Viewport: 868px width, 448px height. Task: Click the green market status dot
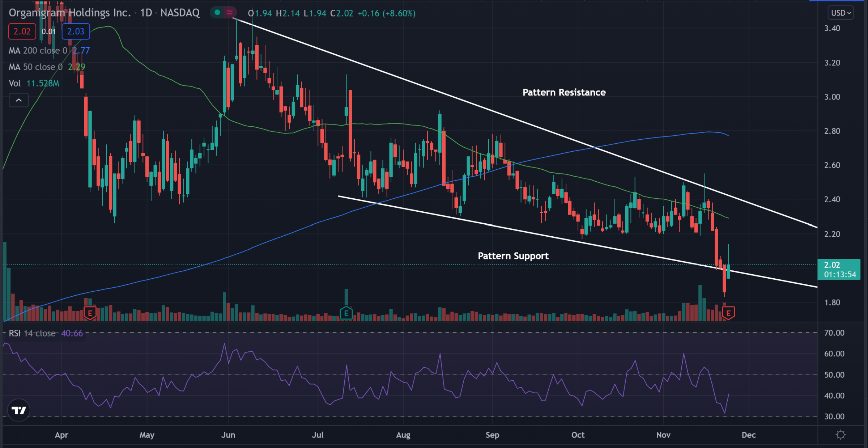[x=217, y=13]
